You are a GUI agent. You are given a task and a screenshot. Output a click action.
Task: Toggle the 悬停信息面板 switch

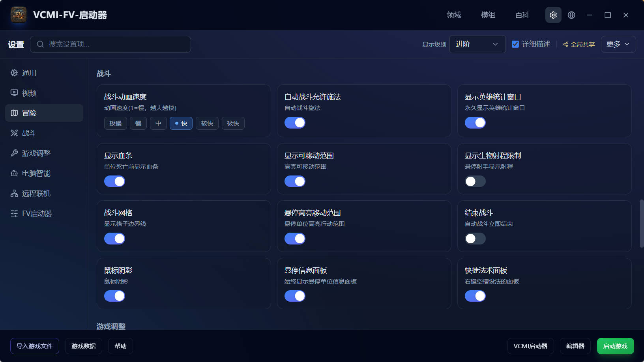[295, 296]
